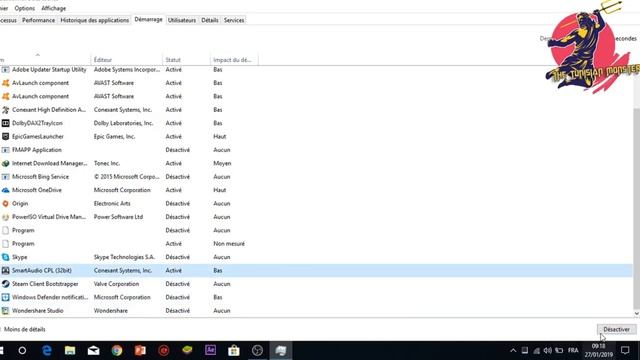Click Epic Games, Inc. publisher cell

tap(114, 137)
